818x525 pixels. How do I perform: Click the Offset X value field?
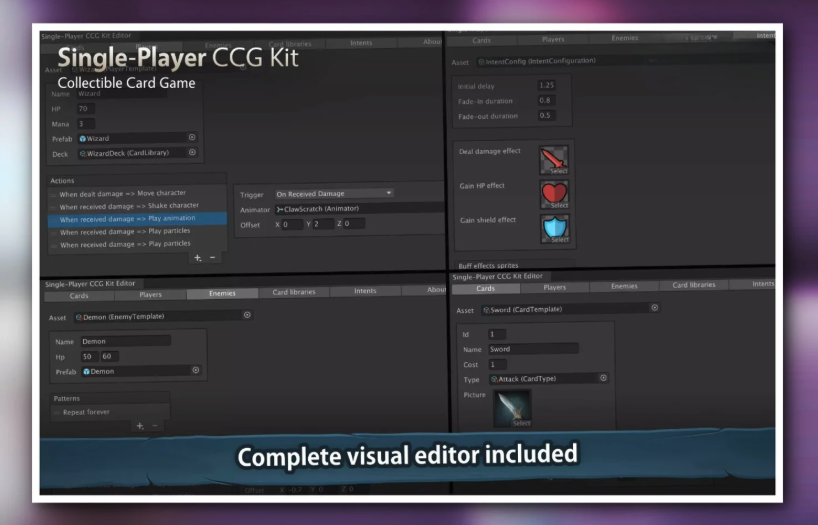292,224
